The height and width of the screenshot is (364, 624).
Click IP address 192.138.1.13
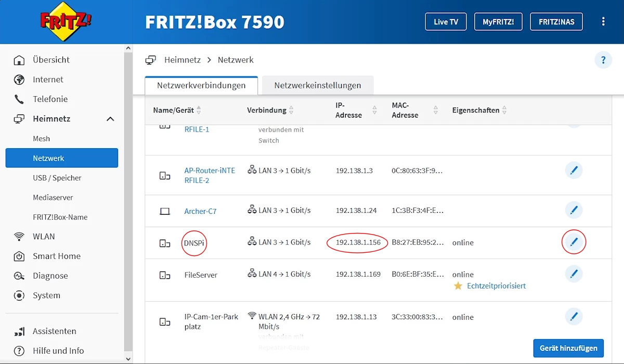356,317
